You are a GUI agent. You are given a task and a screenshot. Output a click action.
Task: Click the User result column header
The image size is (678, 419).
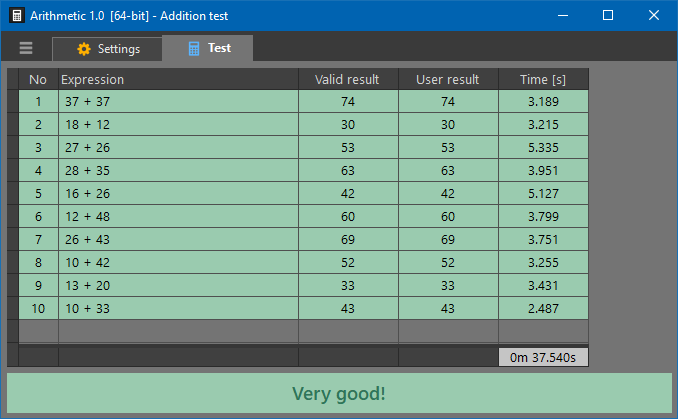click(448, 79)
